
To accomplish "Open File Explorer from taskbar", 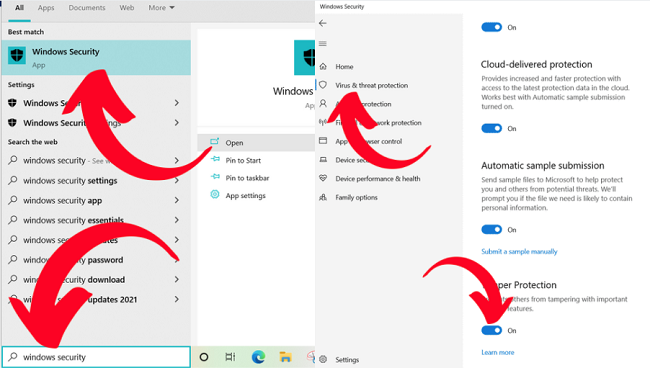I will (285, 357).
